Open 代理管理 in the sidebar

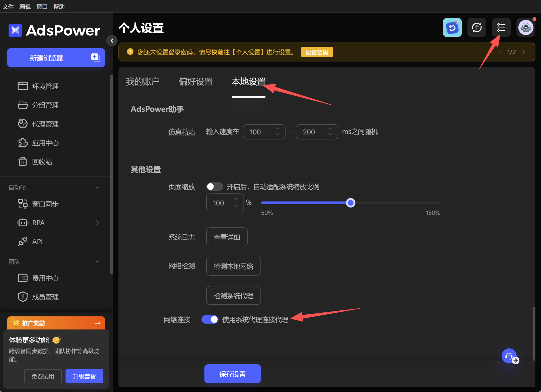[x=45, y=124]
